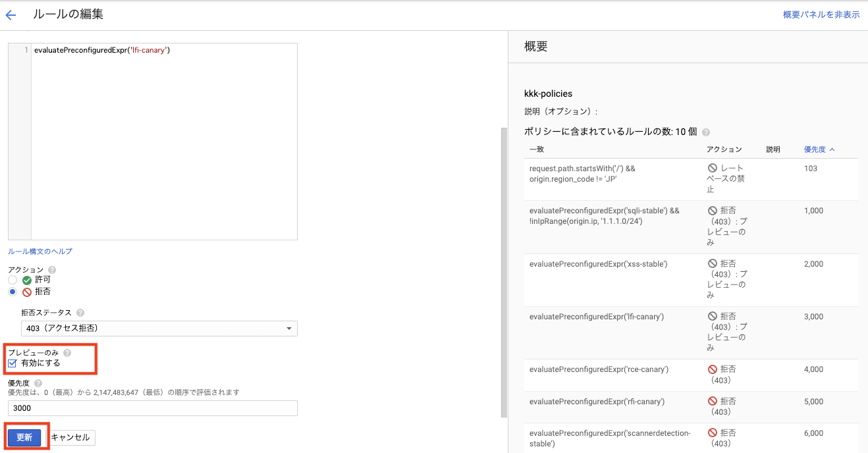868x453 pixels.
Task: Hide the summary panel via 概要パネルを非表示
Action: pos(821,14)
